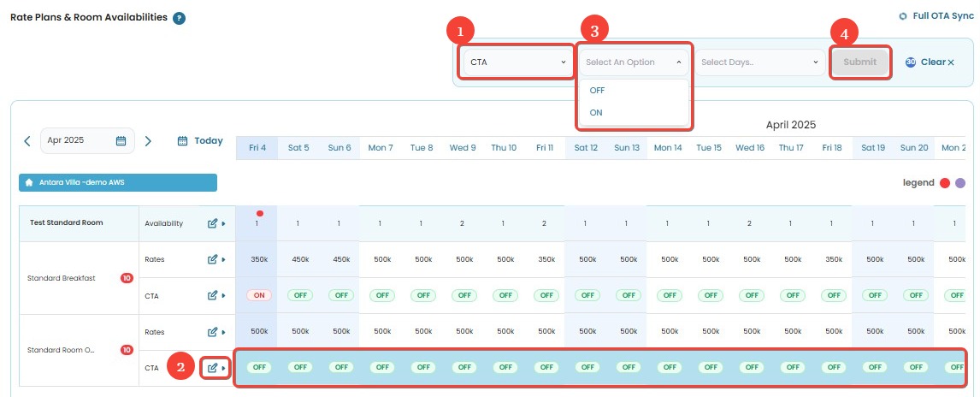Open calendar icon in Apr 2025 field
980x397 pixels.
point(121,140)
